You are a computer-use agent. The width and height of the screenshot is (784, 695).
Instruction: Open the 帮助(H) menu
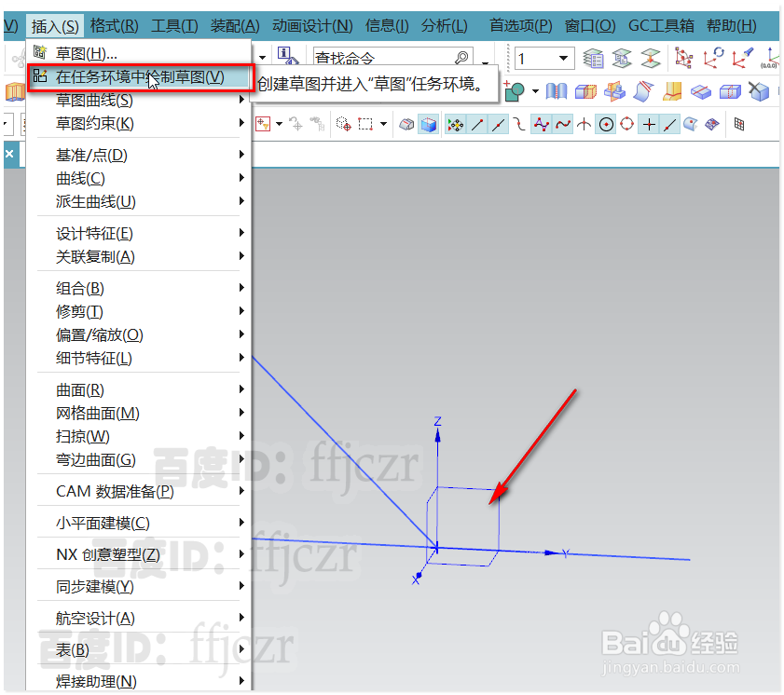pyautogui.click(x=731, y=25)
